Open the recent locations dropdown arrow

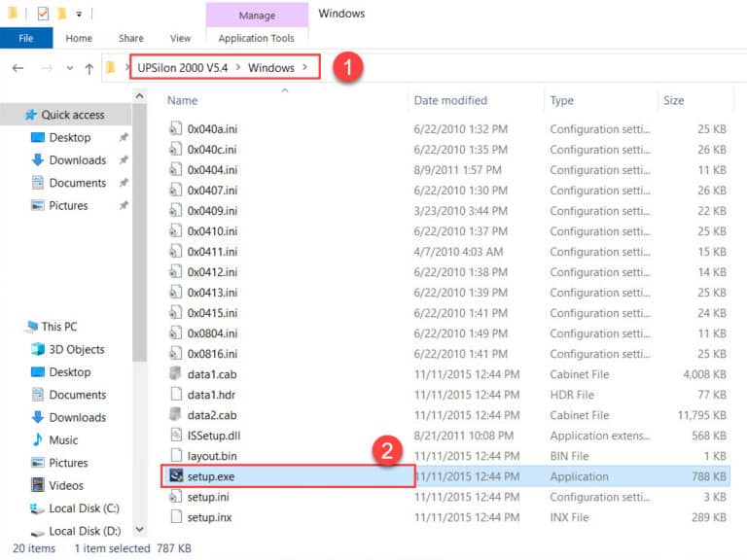pos(70,68)
